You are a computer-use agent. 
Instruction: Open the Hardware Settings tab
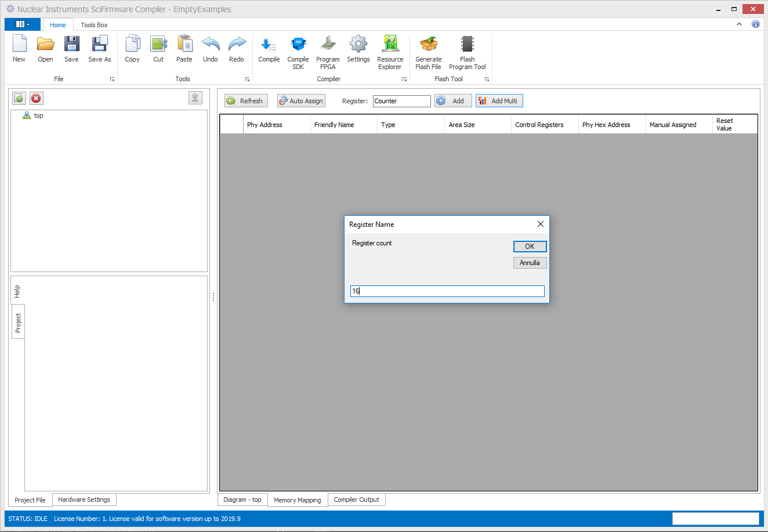[x=84, y=500]
